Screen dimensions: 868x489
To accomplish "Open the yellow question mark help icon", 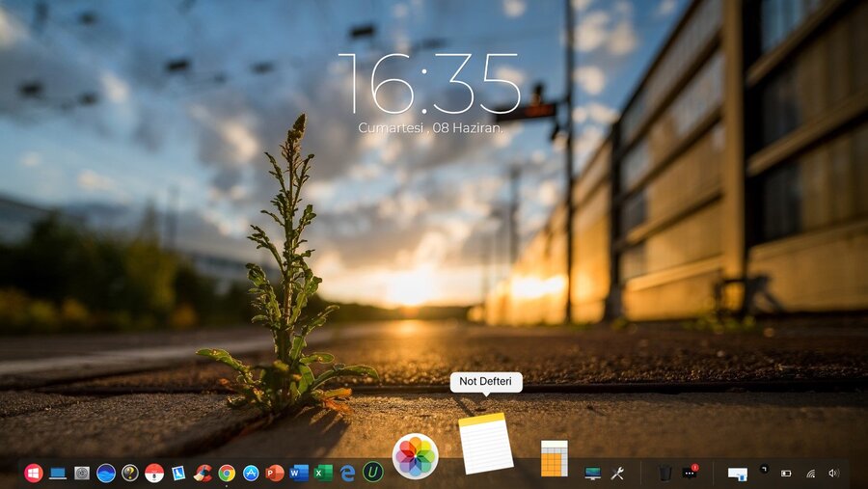I will 130,473.
